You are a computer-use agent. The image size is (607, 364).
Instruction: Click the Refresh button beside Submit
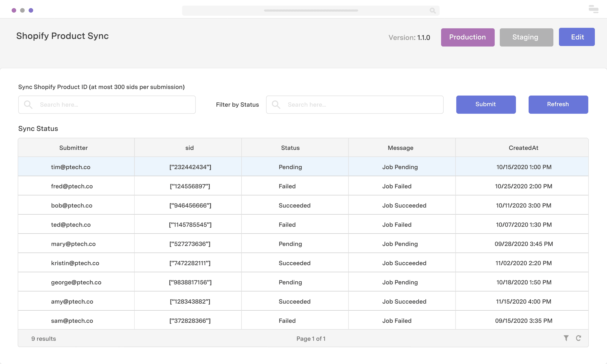(558, 104)
